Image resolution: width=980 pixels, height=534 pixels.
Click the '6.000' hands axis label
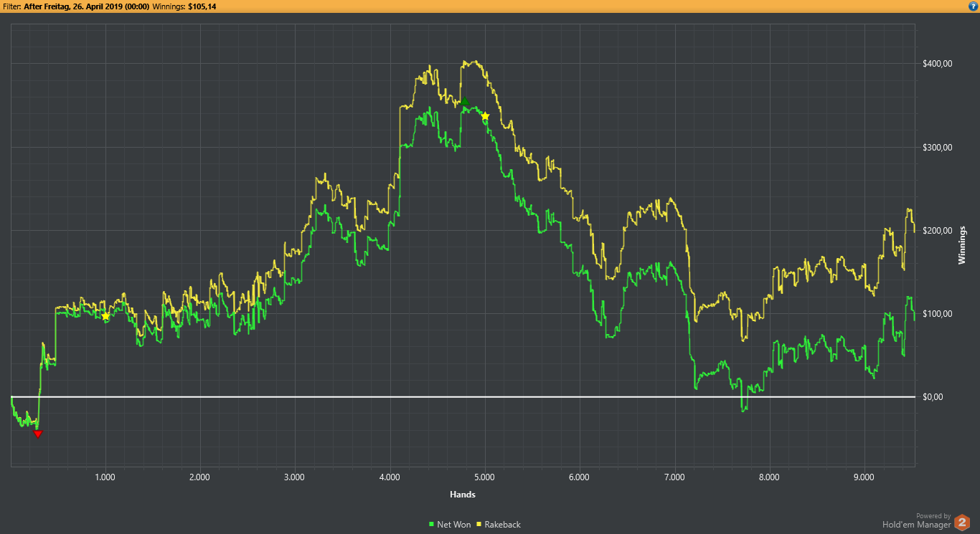tap(579, 477)
